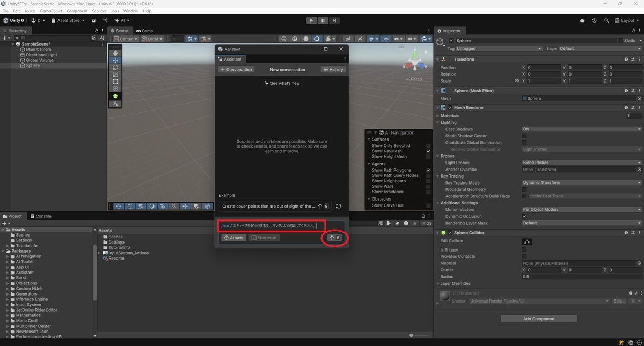Screen dimensions: 644x346
Task: Select the Hand tool in the Scene overlay
Action: (x=115, y=53)
